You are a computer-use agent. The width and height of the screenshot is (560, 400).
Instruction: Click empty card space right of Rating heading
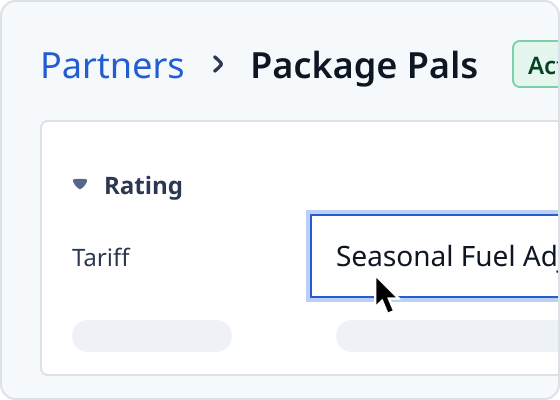pyautogui.click(x=357, y=186)
